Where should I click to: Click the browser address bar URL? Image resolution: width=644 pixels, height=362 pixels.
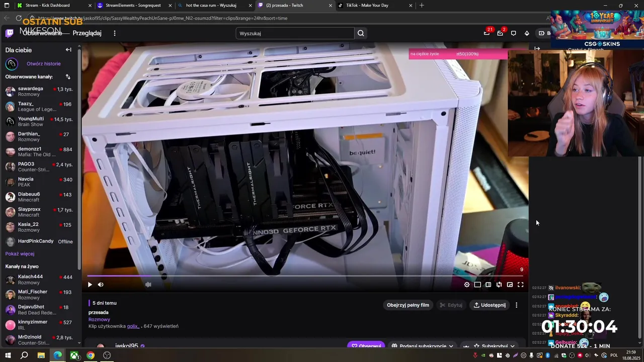[163, 18]
